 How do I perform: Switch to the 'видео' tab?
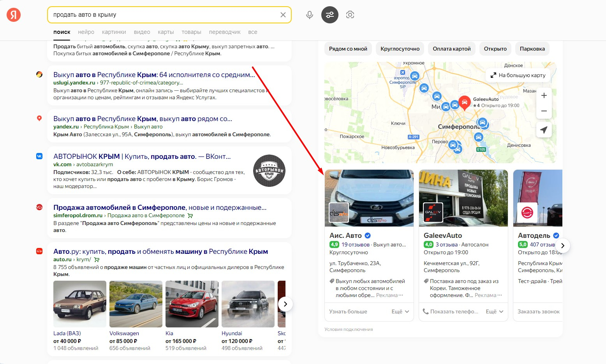142,32
